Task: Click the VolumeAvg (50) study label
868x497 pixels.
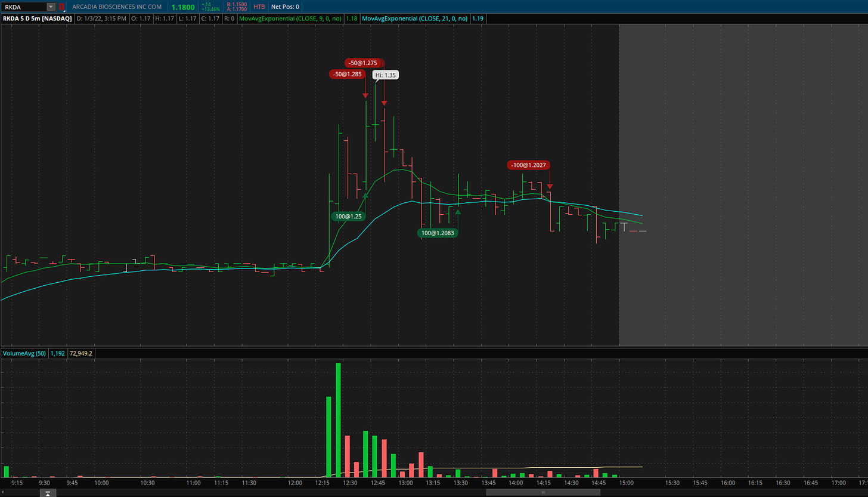Action: [x=24, y=353]
